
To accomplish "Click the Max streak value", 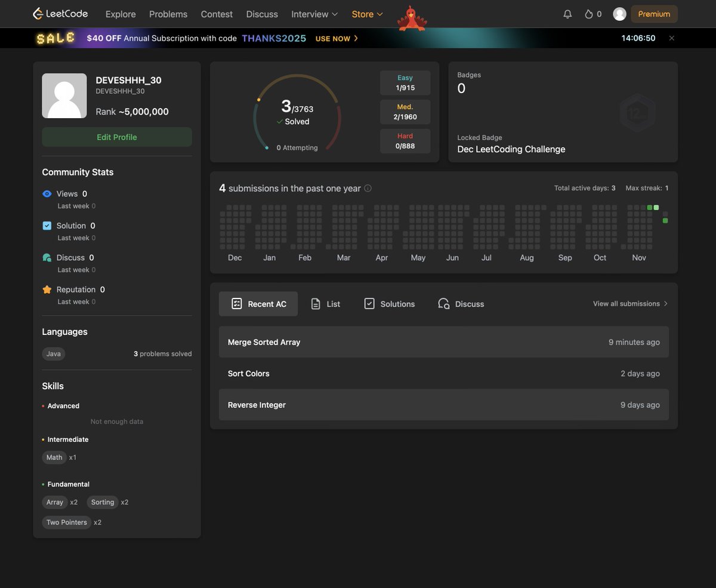I will pyautogui.click(x=666, y=188).
